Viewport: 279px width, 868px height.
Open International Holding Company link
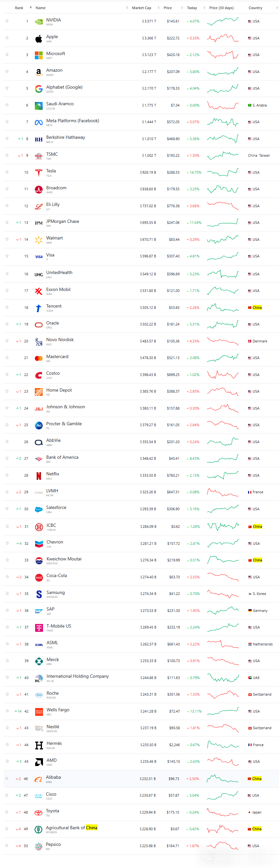(x=78, y=676)
